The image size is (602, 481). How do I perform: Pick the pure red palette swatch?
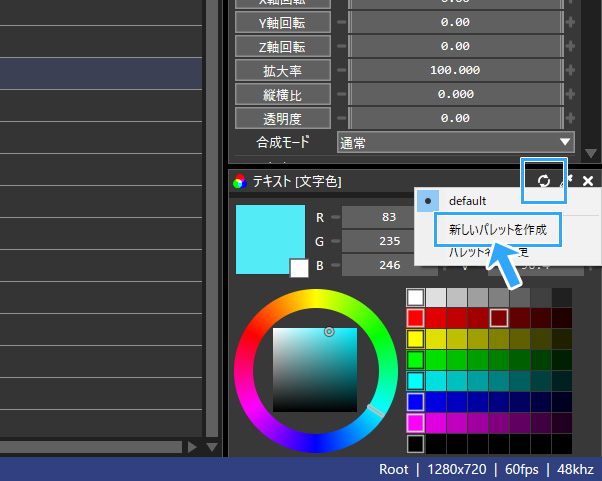[x=415, y=318]
